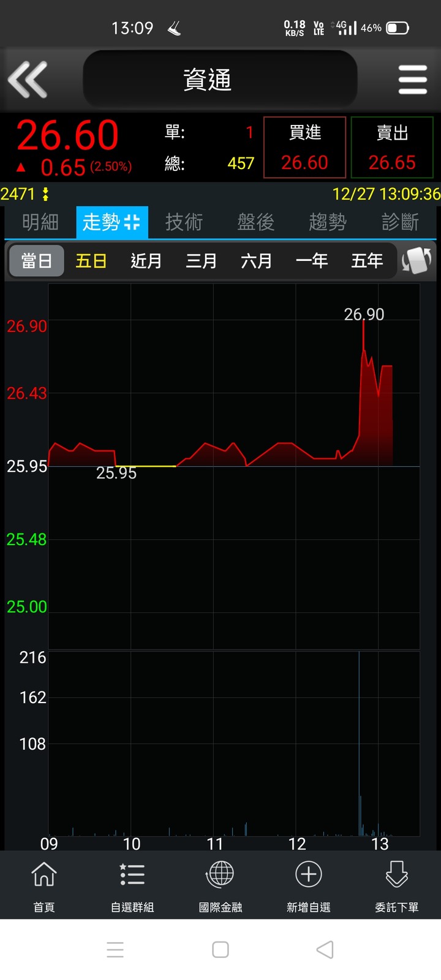441x980 pixels.
Task: Tap the 資通 stock title bar
Action: pos(220,80)
